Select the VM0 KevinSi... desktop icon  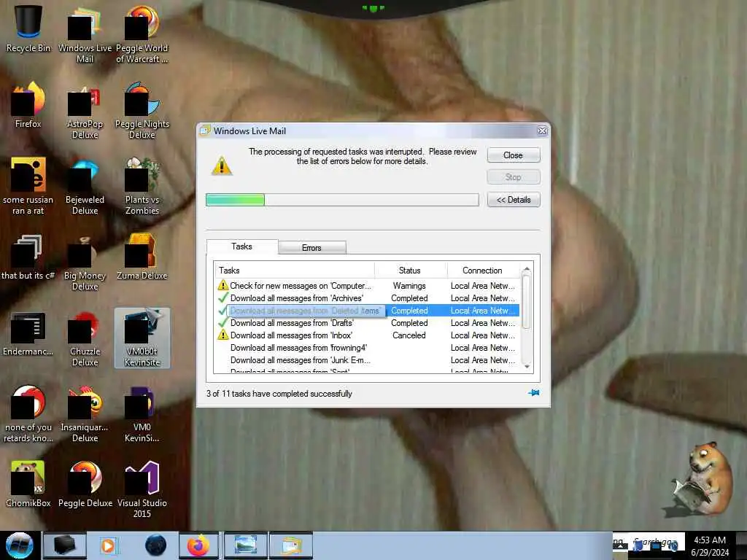pos(142,413)
